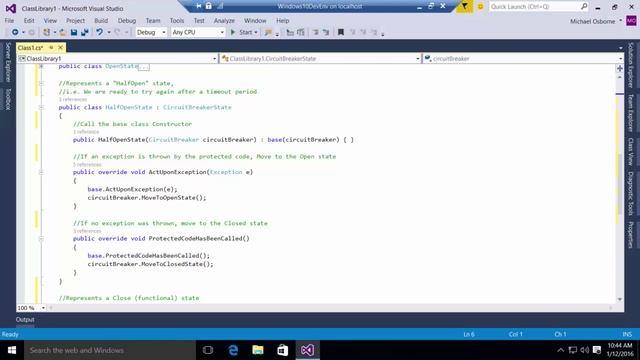The width and height of the screenshot is (640, 360).
Task: Toggle pin on the Class1.cs tab
Action: point(51,48)
